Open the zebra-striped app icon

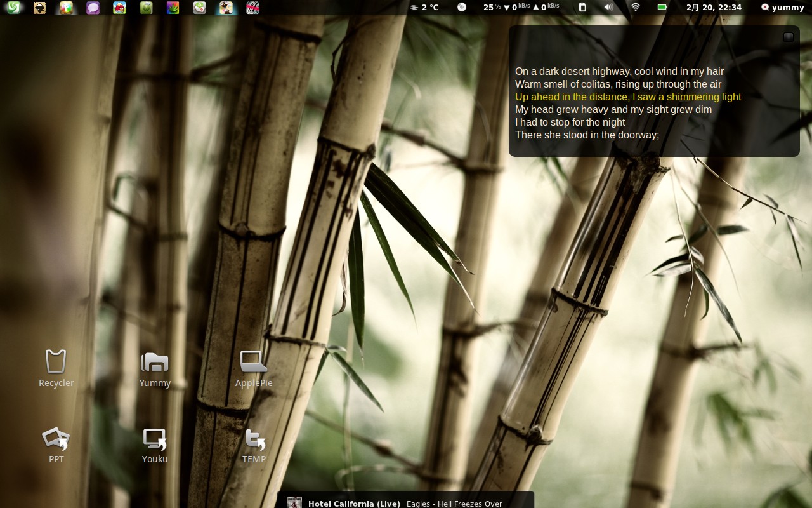tap(252, 8)
